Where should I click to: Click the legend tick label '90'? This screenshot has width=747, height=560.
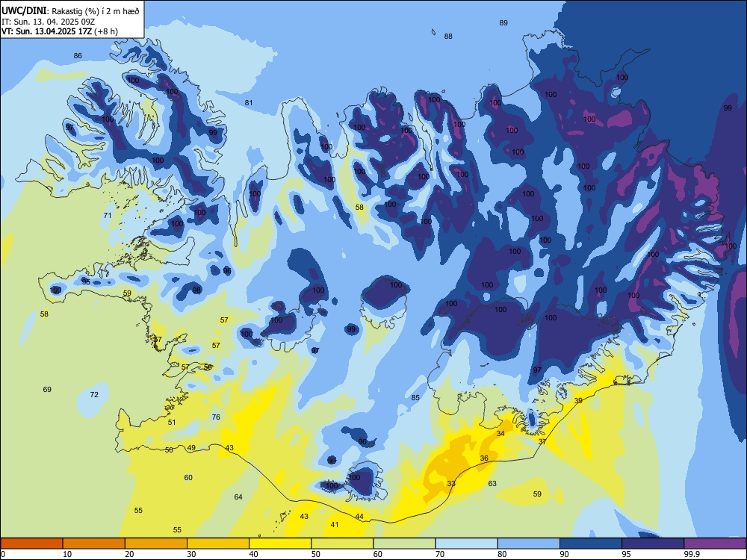[x=564, y=554]
